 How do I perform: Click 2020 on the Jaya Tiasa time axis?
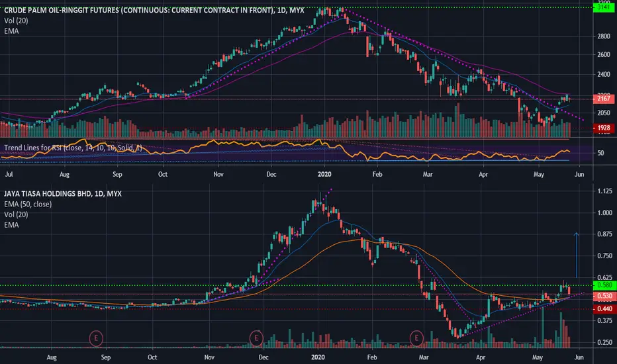[318, 357]
